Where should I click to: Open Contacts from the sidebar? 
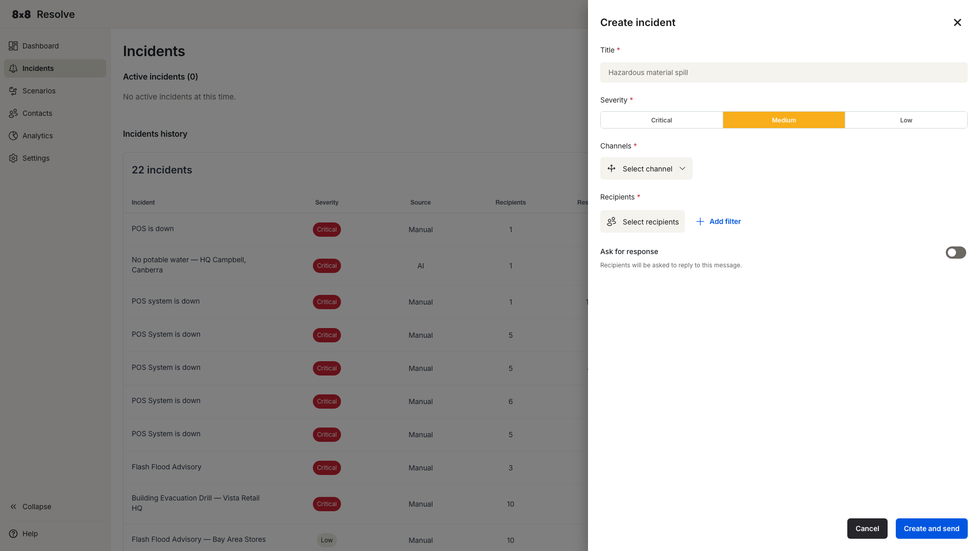[x=55, y=113]
